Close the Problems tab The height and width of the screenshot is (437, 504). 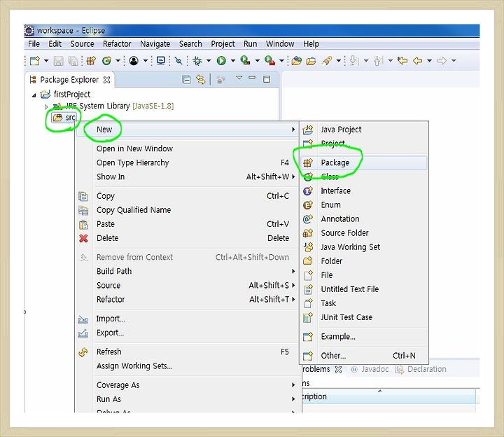(x=338, y=370)
